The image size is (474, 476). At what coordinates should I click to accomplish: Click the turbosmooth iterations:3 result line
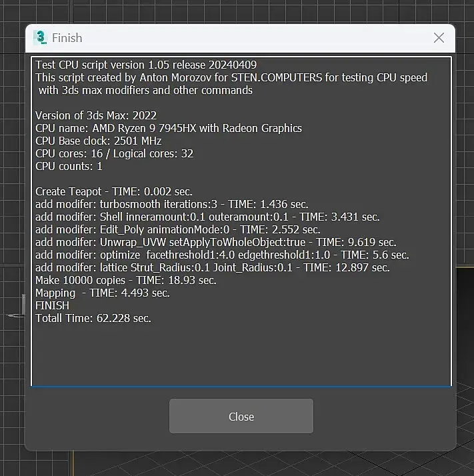point(172,204)
